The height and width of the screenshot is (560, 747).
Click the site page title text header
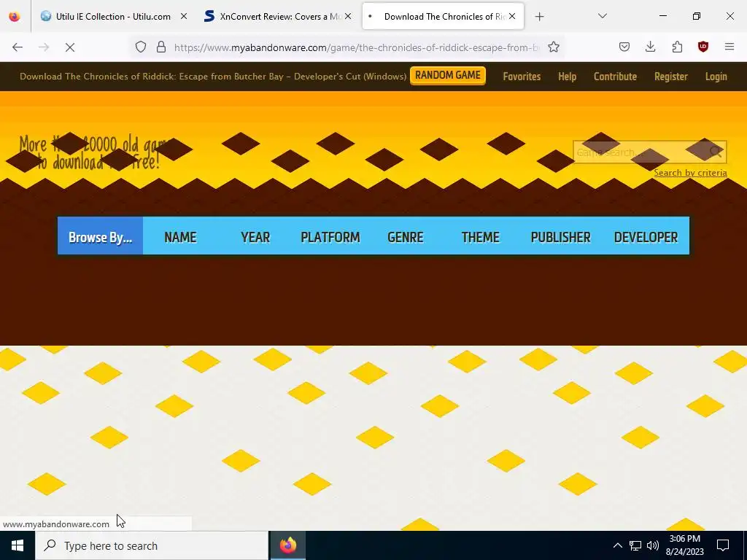click(x=213, y=76)
